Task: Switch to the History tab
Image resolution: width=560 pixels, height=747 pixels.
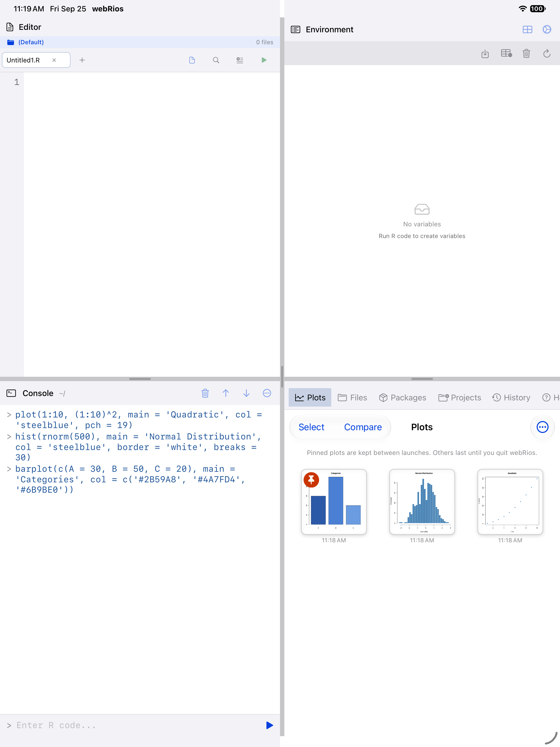Action: [x=511, y=397]
